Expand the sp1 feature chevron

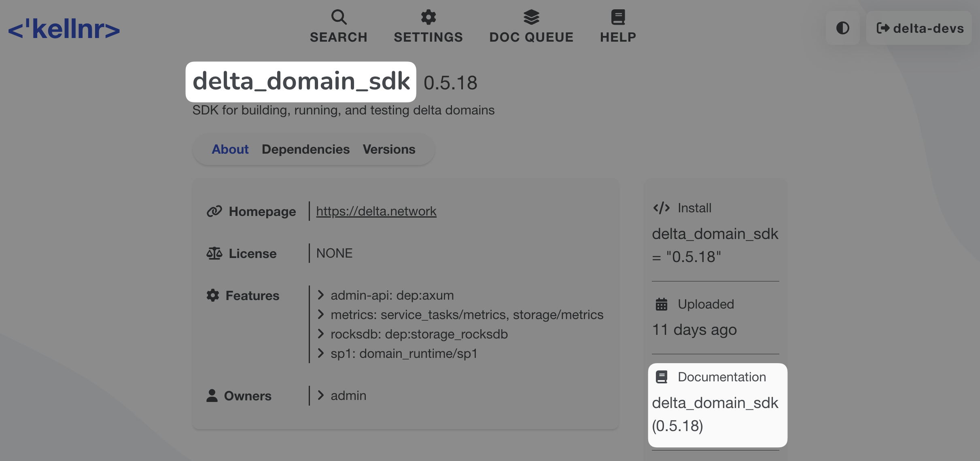click(x=321, y=353)
